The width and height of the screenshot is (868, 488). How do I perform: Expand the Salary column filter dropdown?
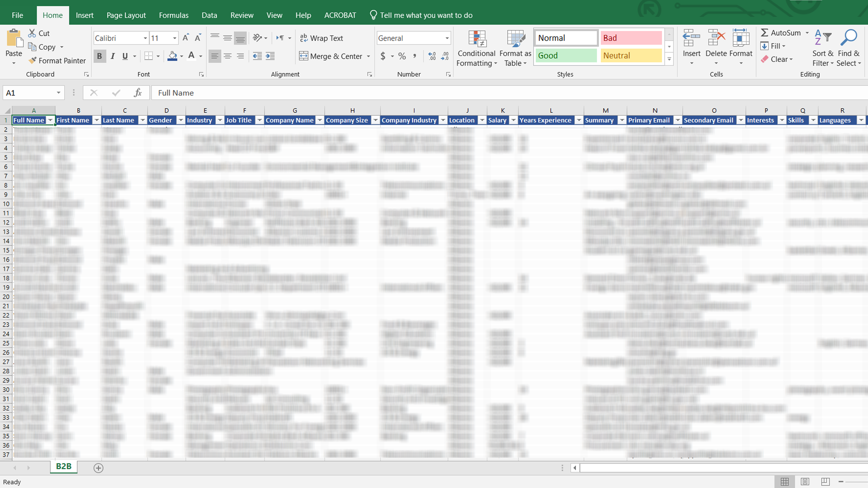511,120
